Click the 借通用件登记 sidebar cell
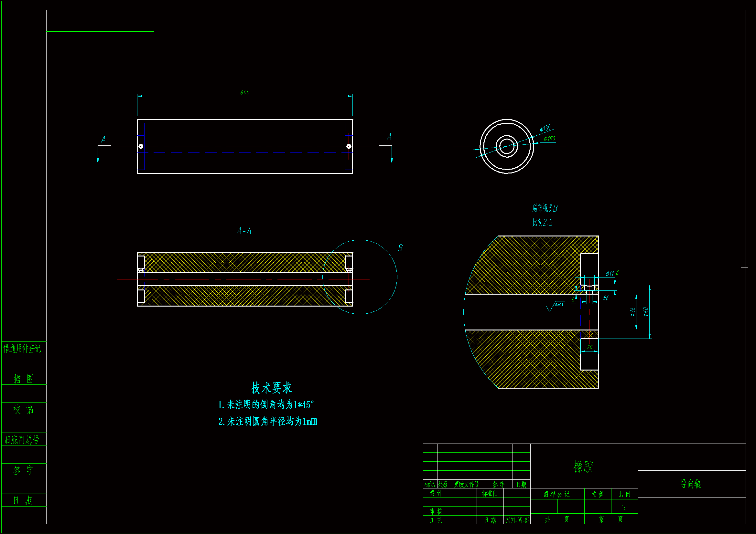The height and width of the screenshot is (534, 756). coord(22,349)
